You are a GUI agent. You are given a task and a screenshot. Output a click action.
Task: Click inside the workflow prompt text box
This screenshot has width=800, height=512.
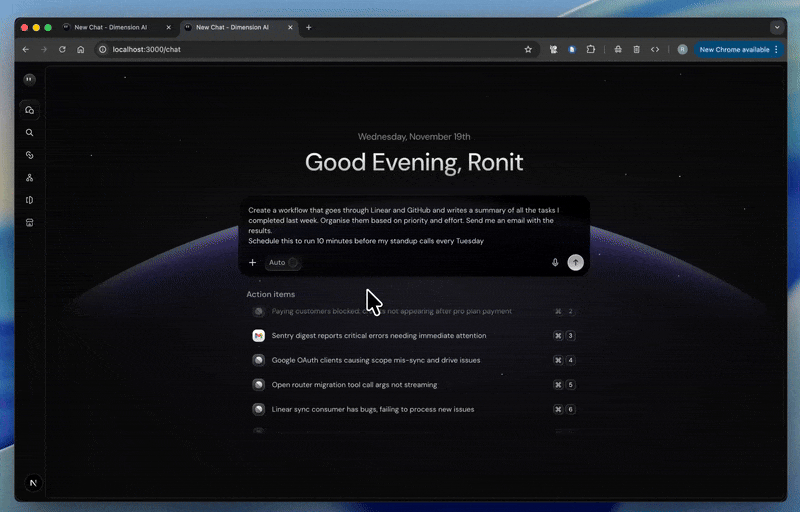[x=410, y=225]
